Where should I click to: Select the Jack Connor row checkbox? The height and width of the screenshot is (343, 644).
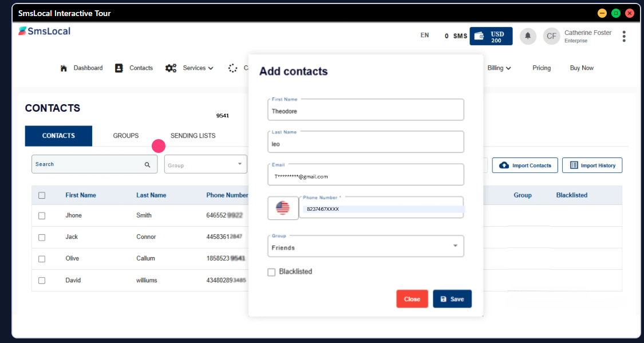point(42,238)
